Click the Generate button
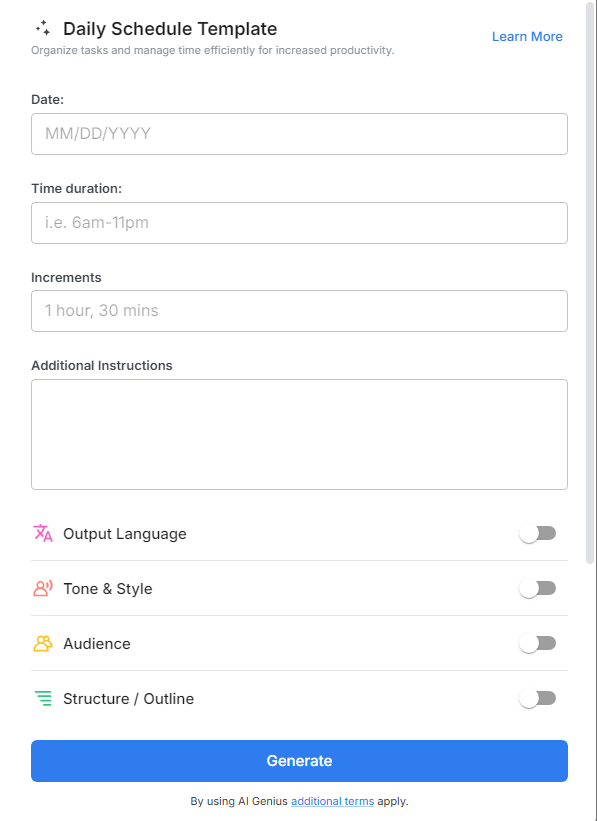597x821 pixels. [298, 761]
